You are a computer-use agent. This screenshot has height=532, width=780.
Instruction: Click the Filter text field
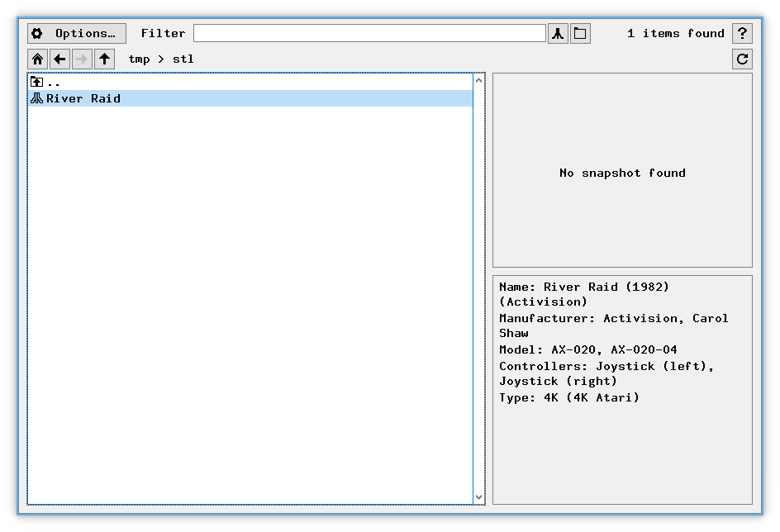point(369,33)
